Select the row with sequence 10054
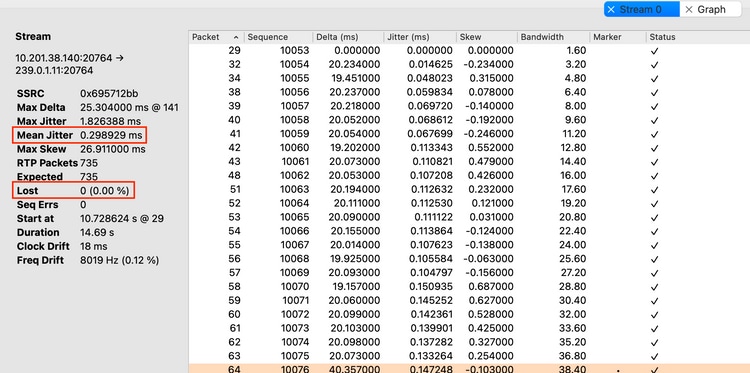 [469, 65]
